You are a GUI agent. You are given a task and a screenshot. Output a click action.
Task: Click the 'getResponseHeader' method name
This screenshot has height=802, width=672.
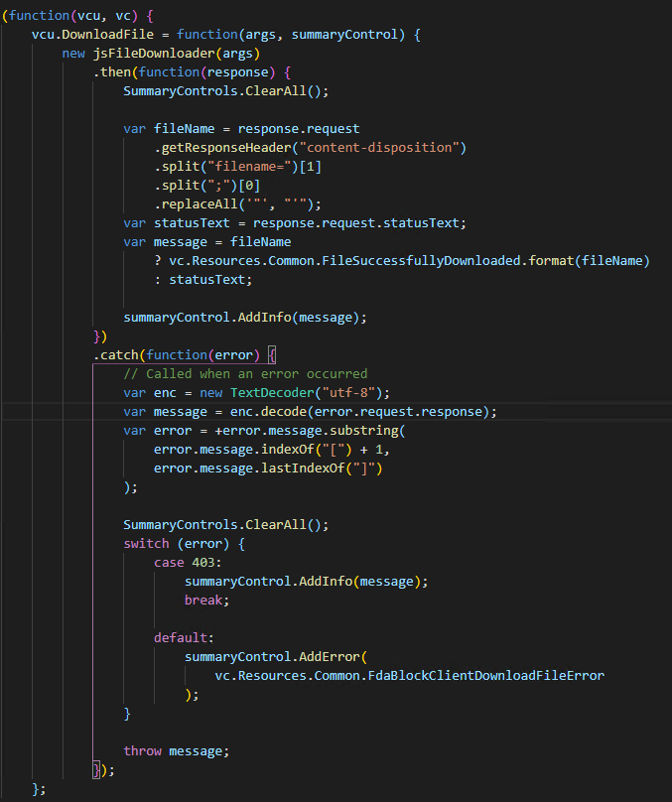pyautogui.click(x=226, y=147)
